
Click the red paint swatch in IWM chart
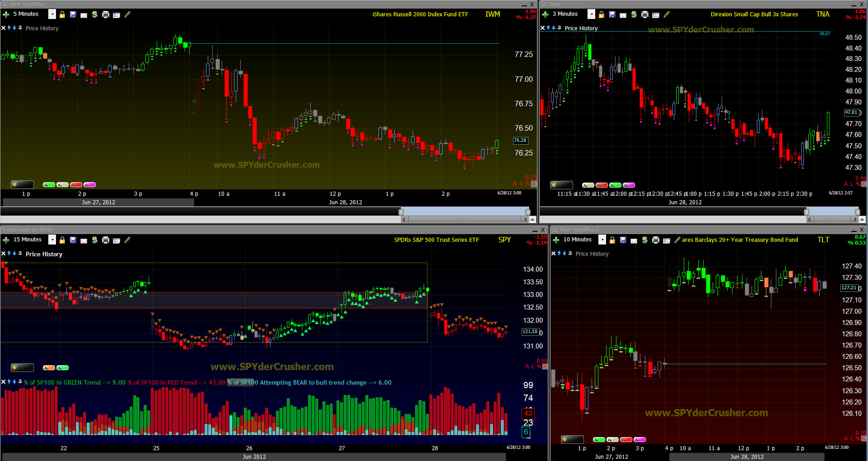(76, 184)
